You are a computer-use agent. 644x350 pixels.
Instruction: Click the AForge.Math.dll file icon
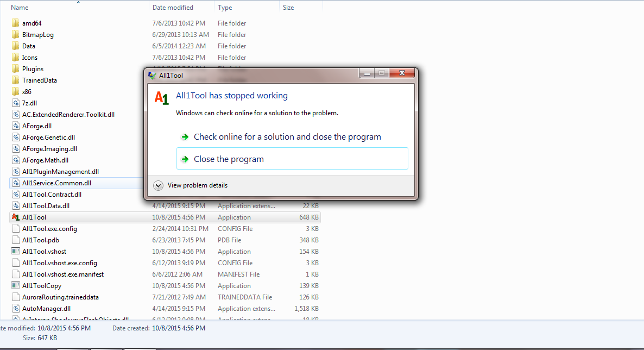tap(16, 160)
